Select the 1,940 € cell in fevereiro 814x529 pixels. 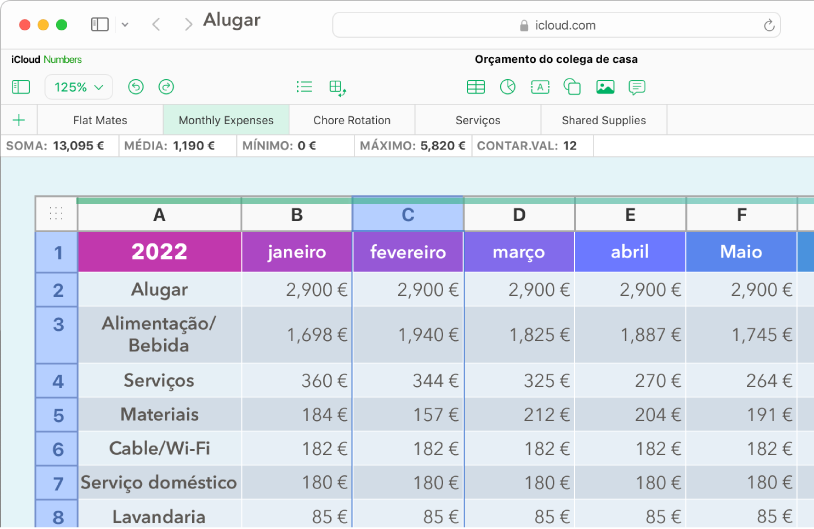[x=408, y=335]
